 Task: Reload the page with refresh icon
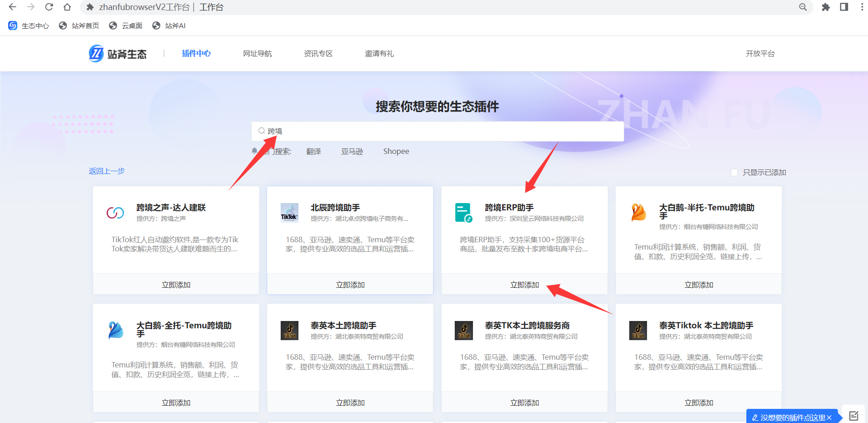coord(49,7)
